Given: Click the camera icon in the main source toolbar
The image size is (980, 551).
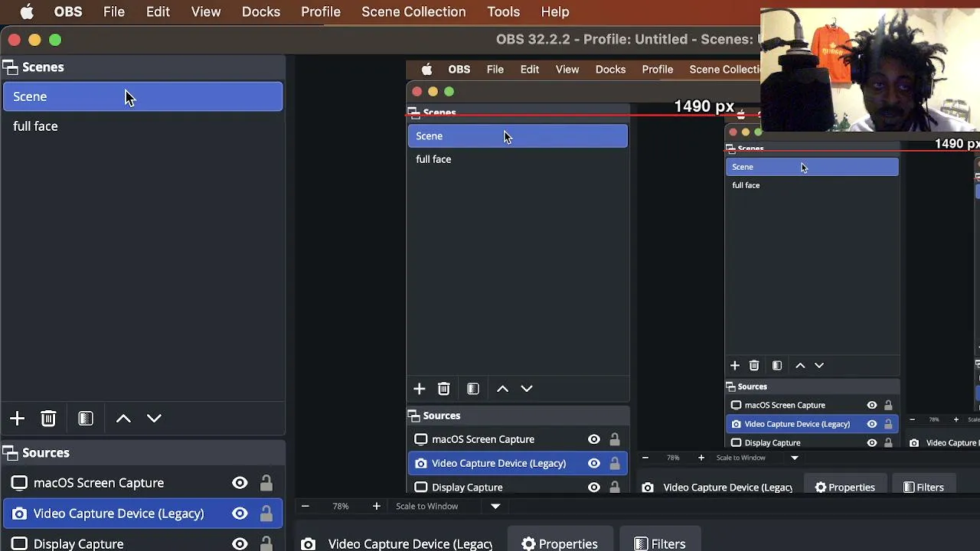Looking at the screenshot, I should pyautogui.click(x=308, y=544).
